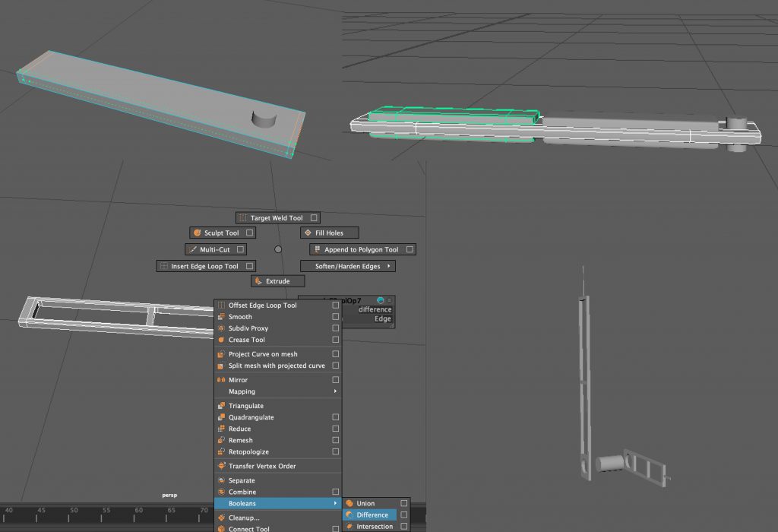Click Fill Holes marking menu button
The image size is (778, 532).
coord(330,233)
